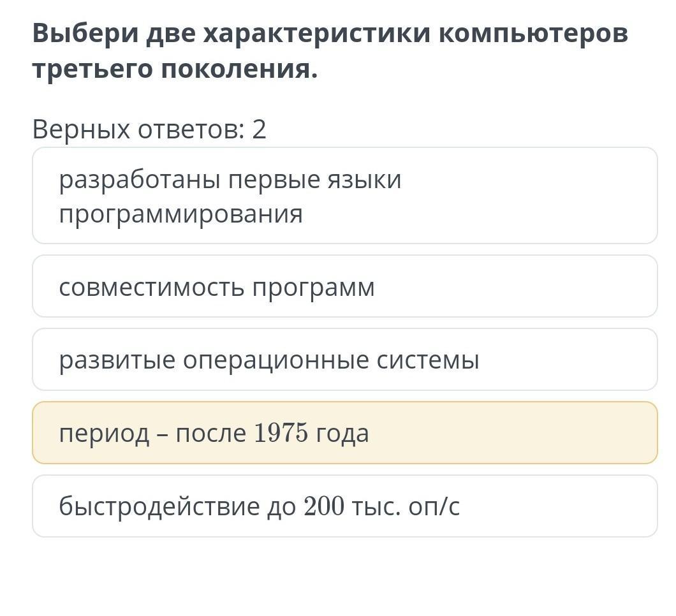Deselect highlighted "период – после 1975 года" option
The width and height of the screenshot is (676, 616).
(x=344, y=433)
